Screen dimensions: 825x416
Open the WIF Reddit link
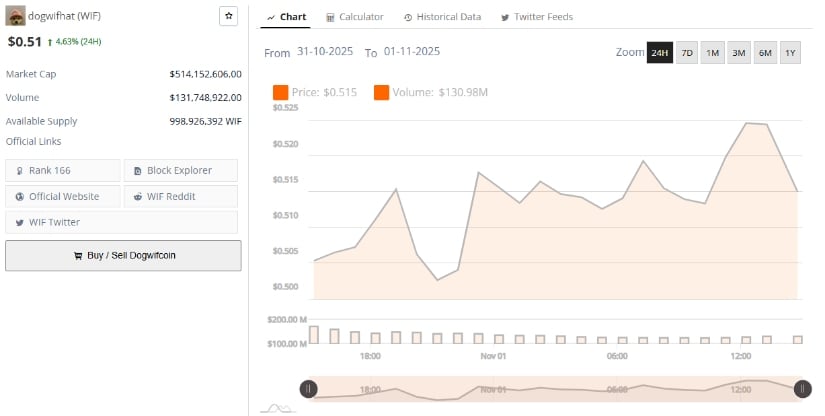[181, 196]
